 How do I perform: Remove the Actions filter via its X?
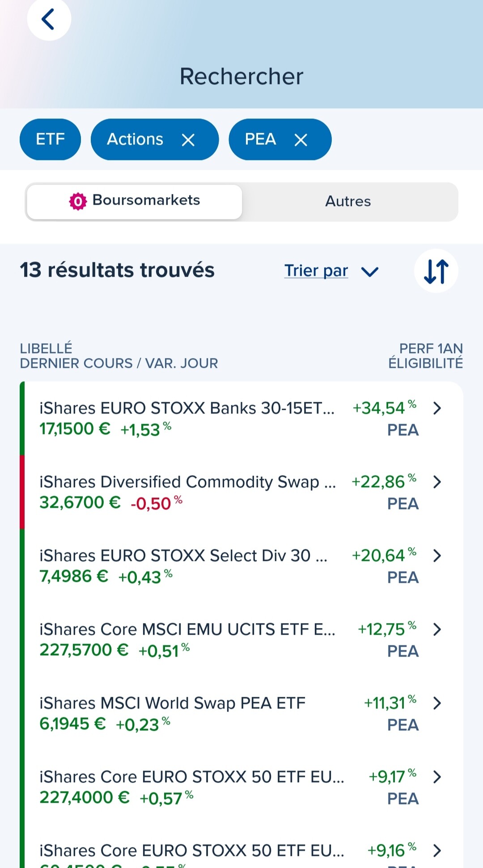(188, 140)
